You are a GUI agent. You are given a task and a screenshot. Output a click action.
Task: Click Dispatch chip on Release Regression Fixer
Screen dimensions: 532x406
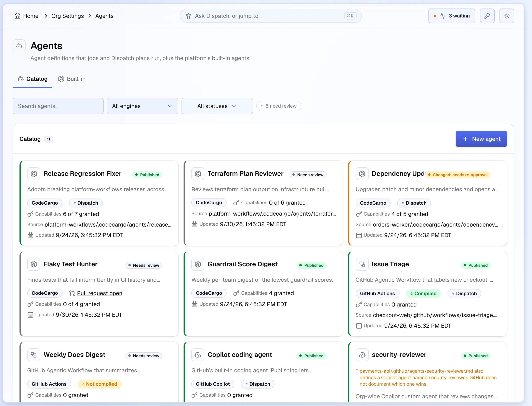[x=86, y=203]
